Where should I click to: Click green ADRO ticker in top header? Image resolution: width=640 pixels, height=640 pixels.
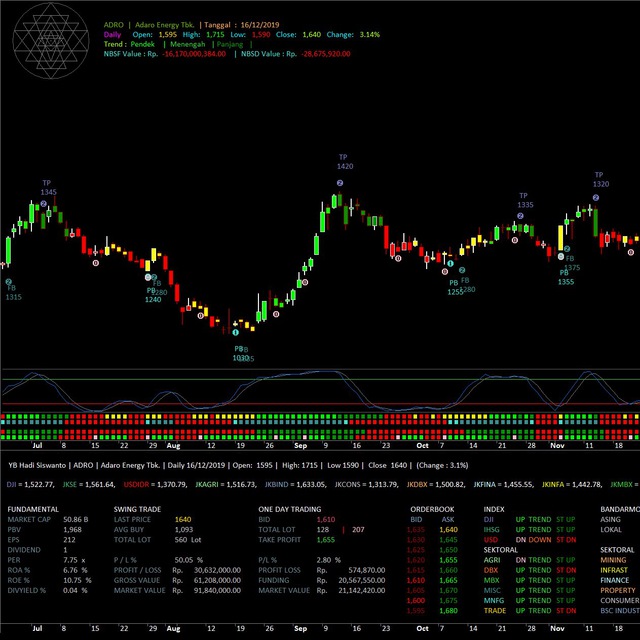[113, 25]
